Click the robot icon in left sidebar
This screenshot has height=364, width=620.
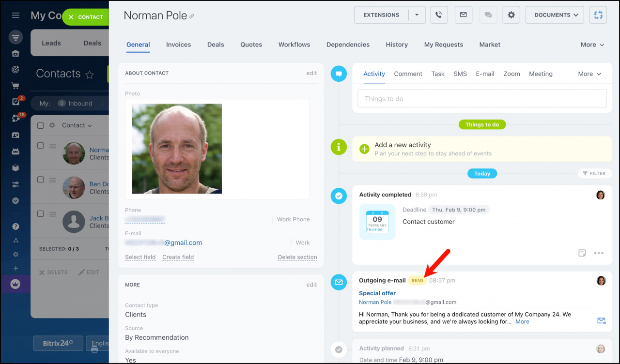tap(15, 152)
